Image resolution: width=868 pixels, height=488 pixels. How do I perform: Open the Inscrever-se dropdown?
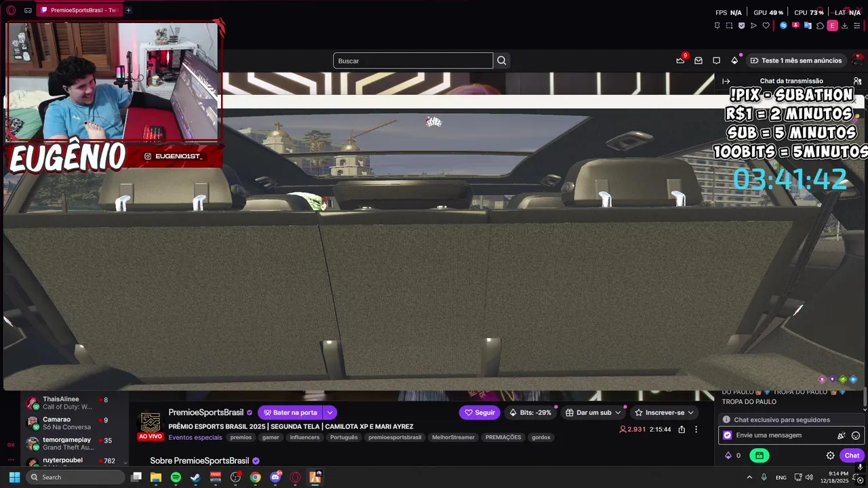(664, 412)
